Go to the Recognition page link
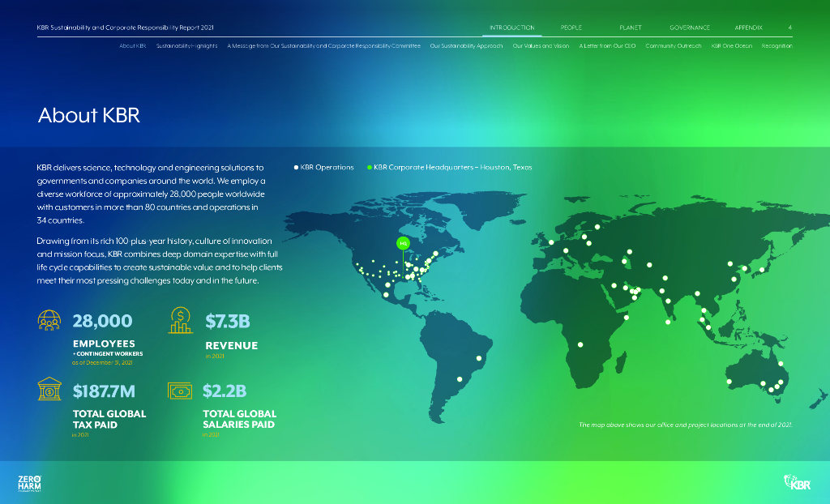Viewport: 830px width, 504px height. [777, 46]
